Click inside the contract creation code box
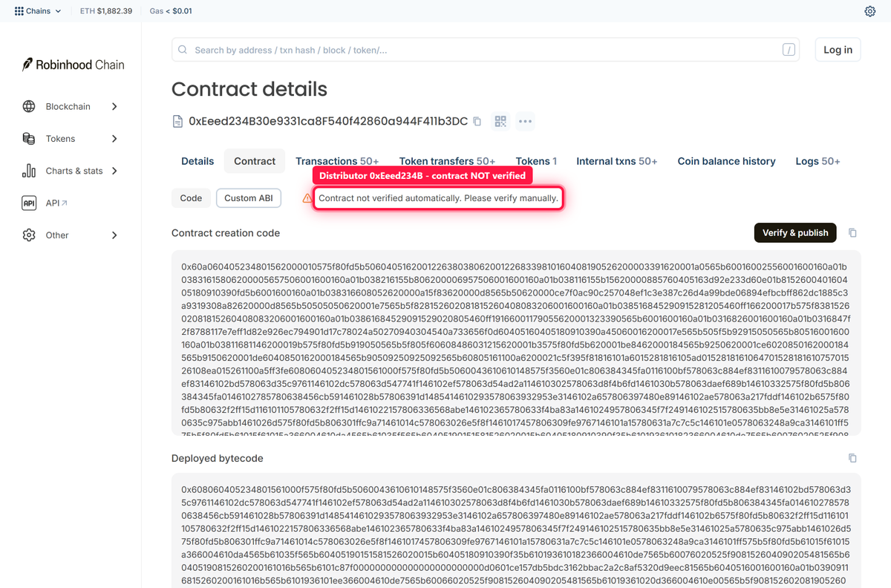891x588 pixels. tap(516, 343)
